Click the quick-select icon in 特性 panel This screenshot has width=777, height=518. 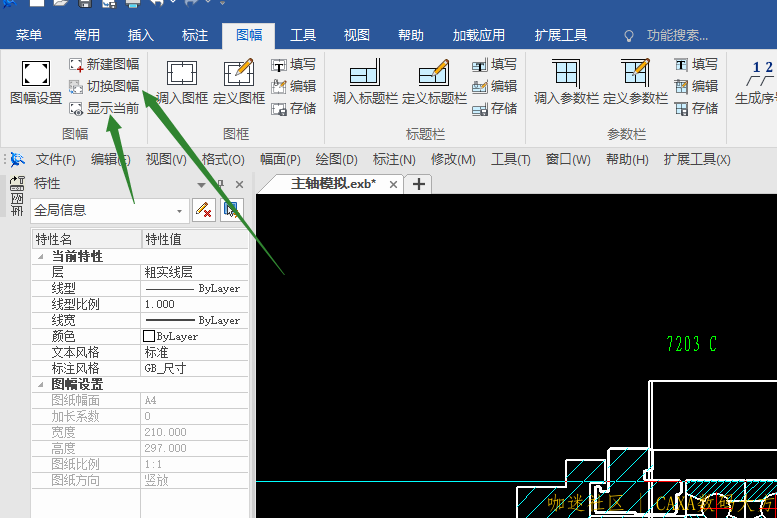coord(232,210)
